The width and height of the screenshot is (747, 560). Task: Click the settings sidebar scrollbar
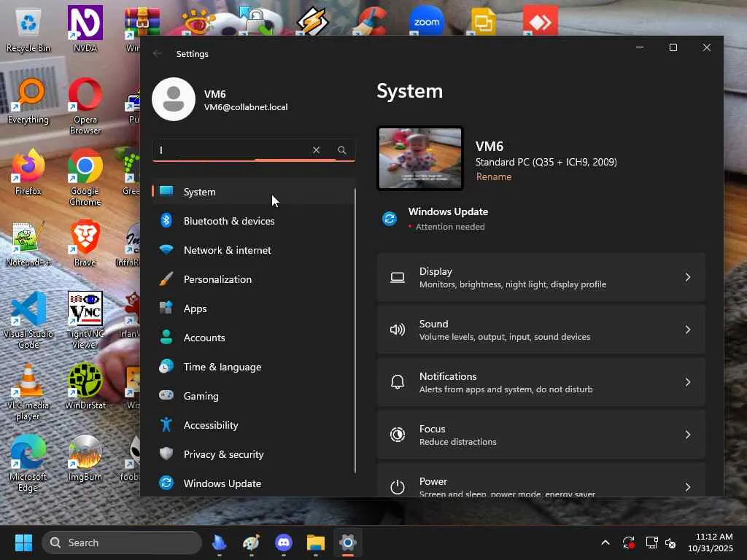coord(355,328)
